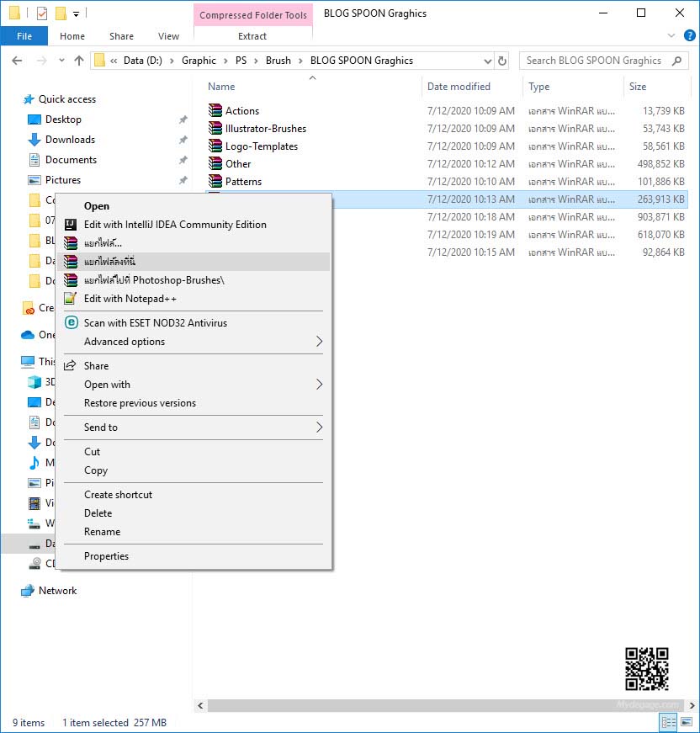Choose Delete in the context menu
This screenshot has width=700, height=733.
194,513
